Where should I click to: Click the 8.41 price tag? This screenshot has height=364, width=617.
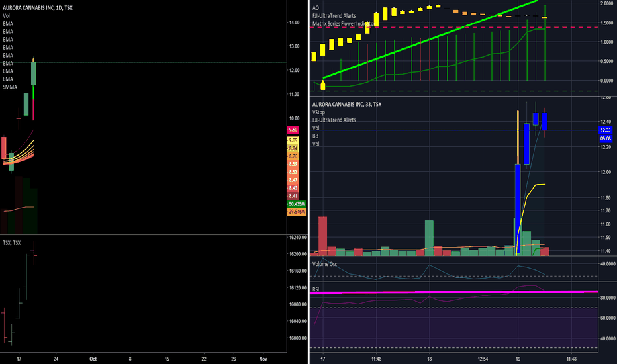pyautogui.click(x=293, y=196)
